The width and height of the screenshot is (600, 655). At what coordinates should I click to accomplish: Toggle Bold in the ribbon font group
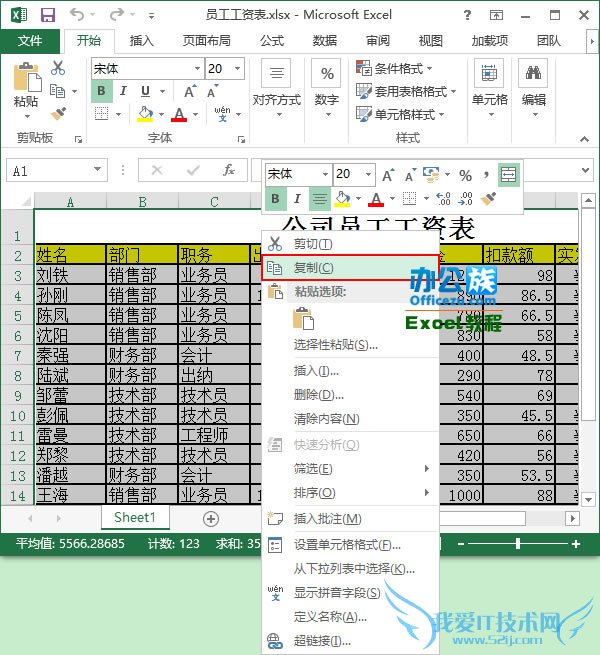[x=100, y=91]
